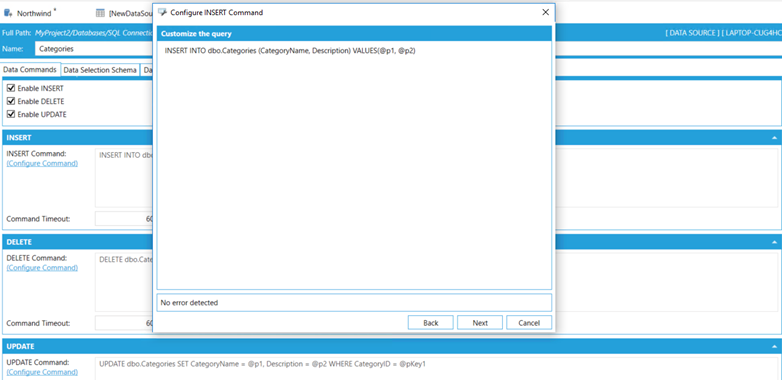The width and height of the screenshot is (782, 380).
Task: Collapse the INSERT section
Action: [774, 138]
